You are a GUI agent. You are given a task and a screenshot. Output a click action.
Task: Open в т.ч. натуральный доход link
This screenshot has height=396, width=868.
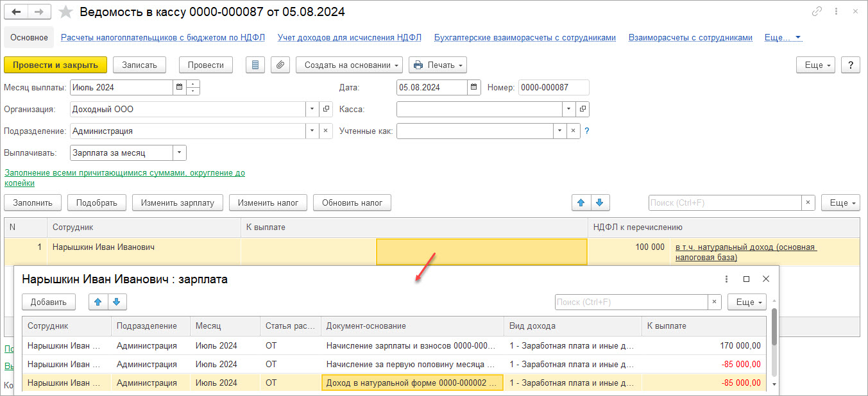point(745,252)
